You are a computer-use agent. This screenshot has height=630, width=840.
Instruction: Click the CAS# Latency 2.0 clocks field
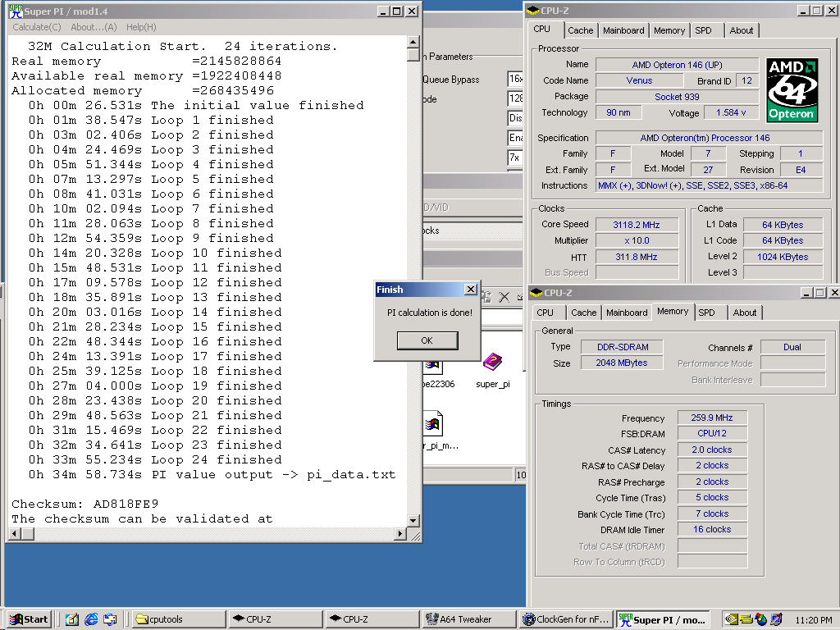tap(712, 450)
